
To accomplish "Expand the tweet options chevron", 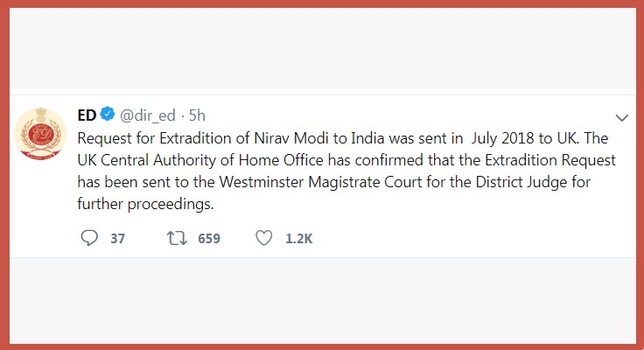I will (622, 117).
